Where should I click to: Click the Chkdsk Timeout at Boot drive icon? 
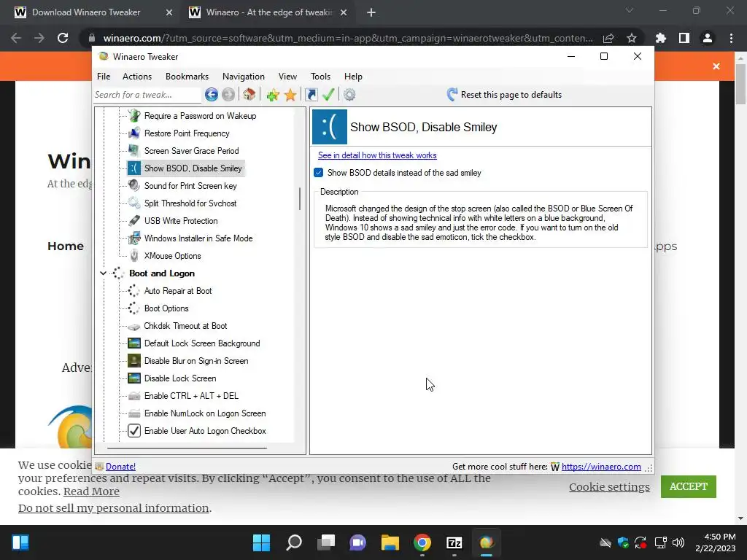[x=134, y=327]
